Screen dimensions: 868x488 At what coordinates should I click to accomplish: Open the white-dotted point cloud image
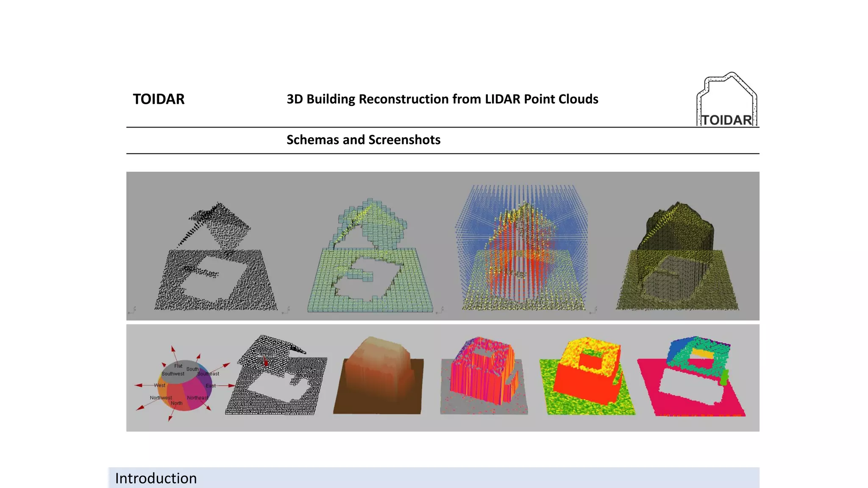276,375
